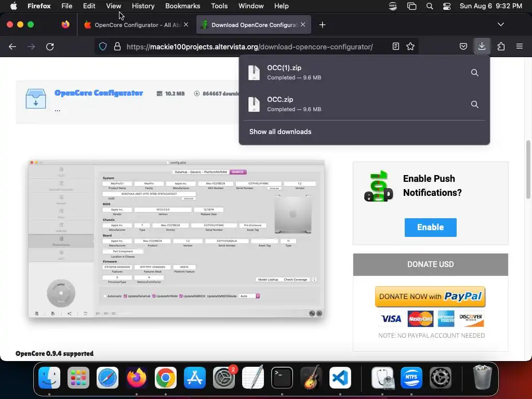Open NTFS for Mac from the Dock
Screen dimensions: 532x399
(411, 378)
